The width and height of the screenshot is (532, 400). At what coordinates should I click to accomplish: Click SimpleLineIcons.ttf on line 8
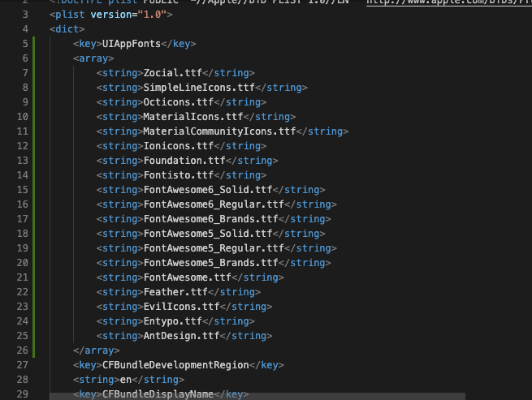[x=199, y=88]
